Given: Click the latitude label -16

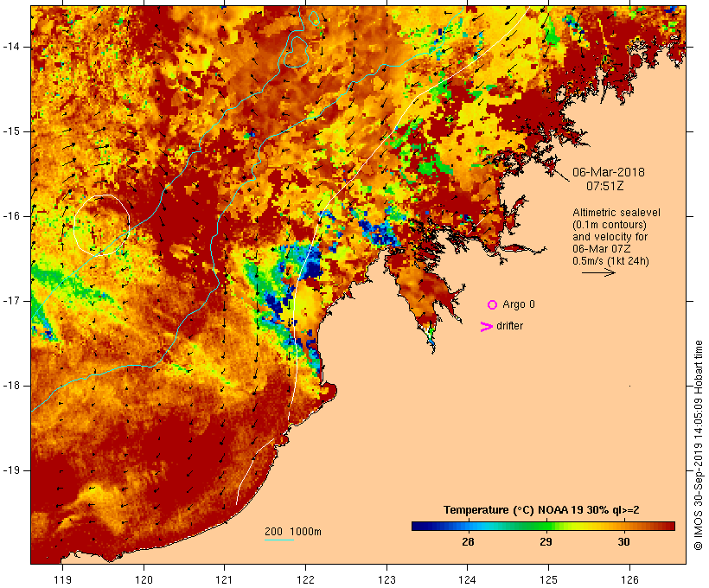Looking at the screenshot, I should click(11, 216).
